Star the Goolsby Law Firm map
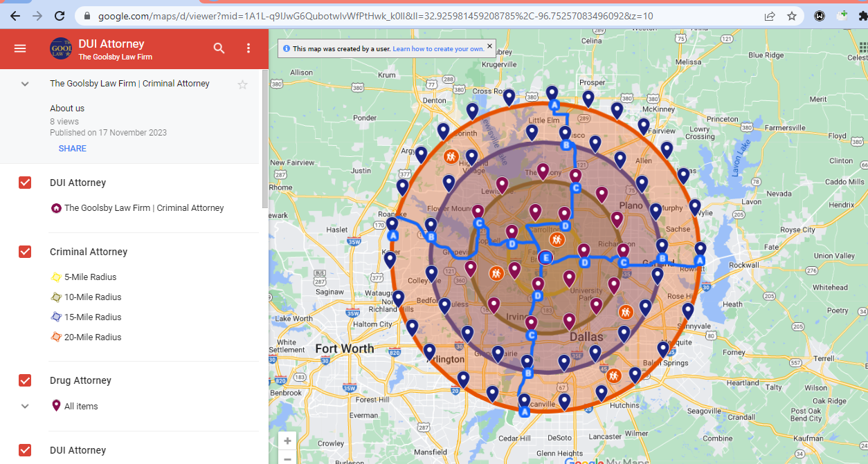Image resolution: width=868 pixels, height=464 pixels. [242, 84]
